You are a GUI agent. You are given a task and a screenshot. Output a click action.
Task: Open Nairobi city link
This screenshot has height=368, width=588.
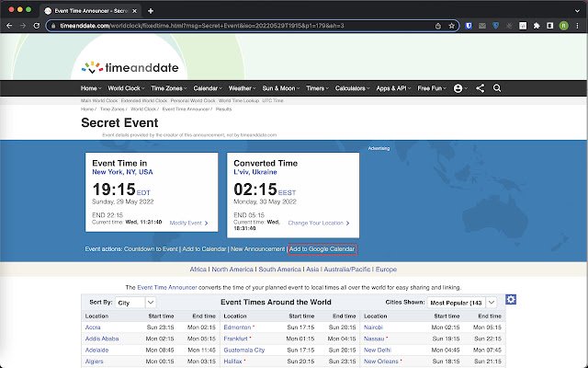coord(373,328)
